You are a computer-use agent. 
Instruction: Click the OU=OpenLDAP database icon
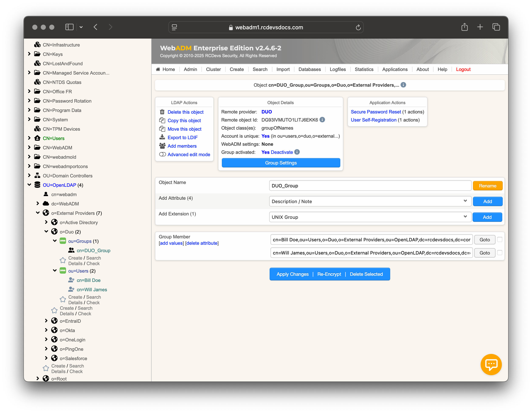tap(37, 185)
